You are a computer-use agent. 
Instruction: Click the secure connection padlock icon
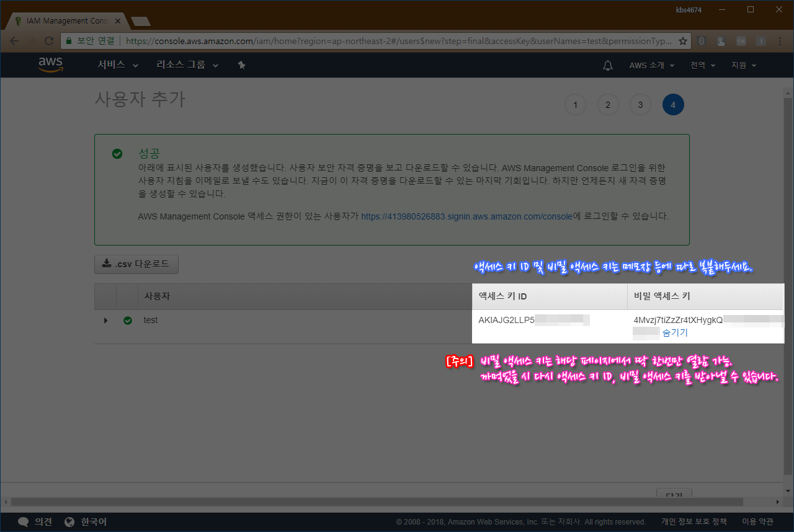tap(69, 41)
